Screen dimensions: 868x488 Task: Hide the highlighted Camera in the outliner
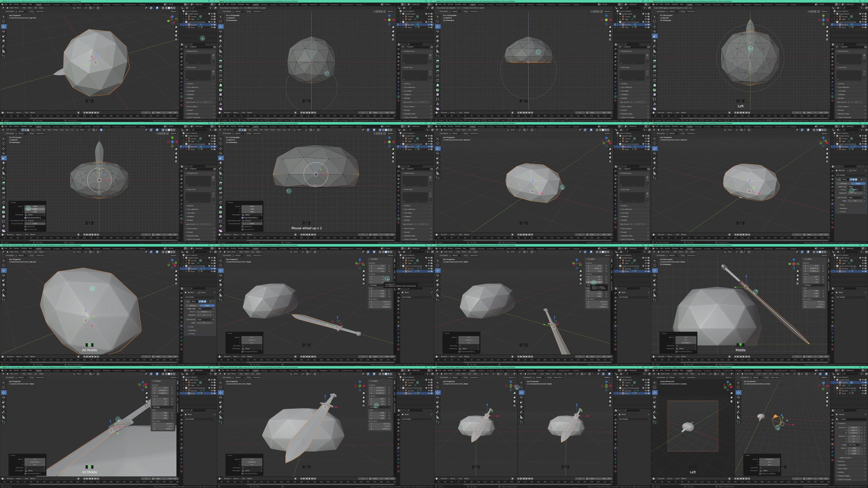[x=863, y=383]
